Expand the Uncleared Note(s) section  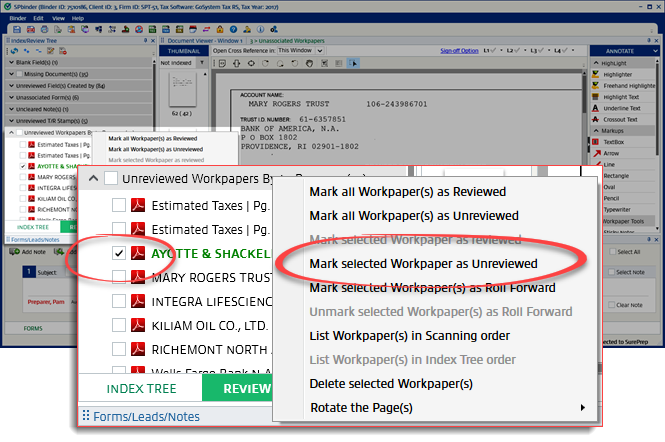(x=11, y=109)
